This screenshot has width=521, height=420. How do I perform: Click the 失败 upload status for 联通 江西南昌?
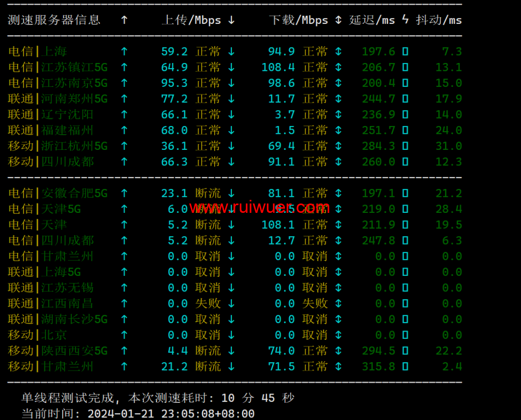point(208,303)
